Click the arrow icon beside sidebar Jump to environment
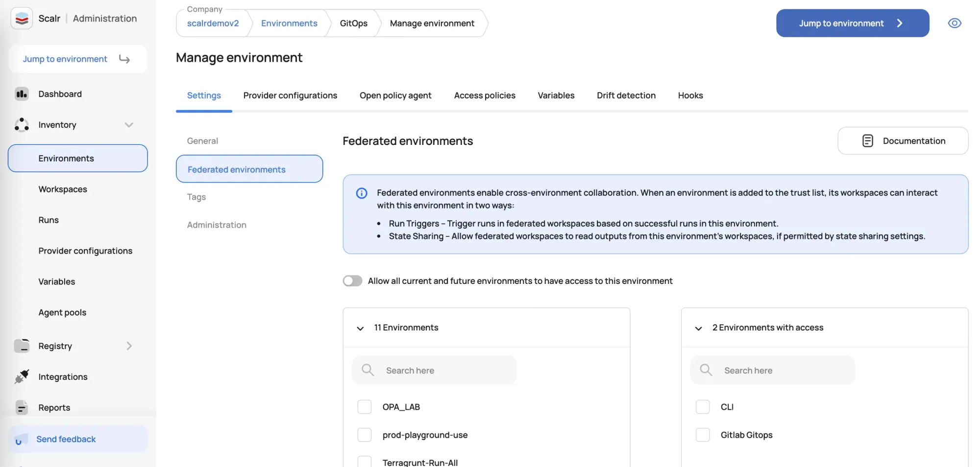980x467 pixels. pos(124,59)
